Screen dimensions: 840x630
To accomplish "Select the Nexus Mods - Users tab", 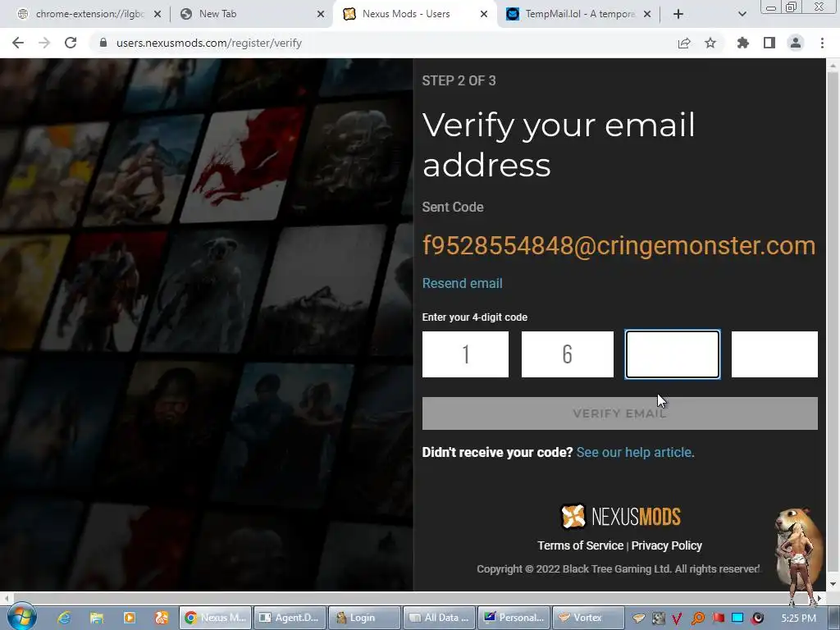I will [x=415, y=14].
